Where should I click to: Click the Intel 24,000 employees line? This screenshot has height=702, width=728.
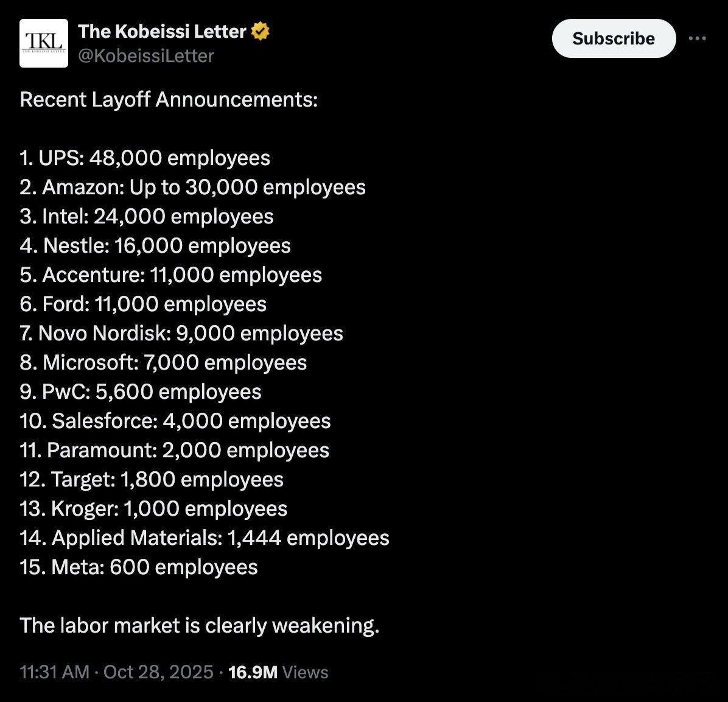pyautogui.click(x=147, y=217)
